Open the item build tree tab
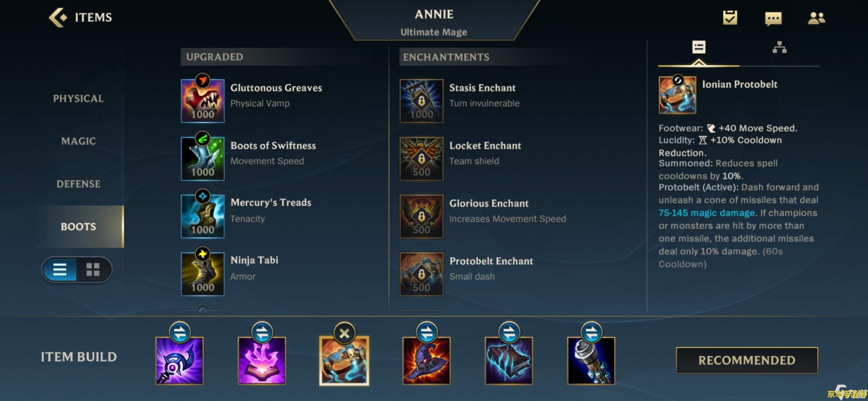 point(779,48)
